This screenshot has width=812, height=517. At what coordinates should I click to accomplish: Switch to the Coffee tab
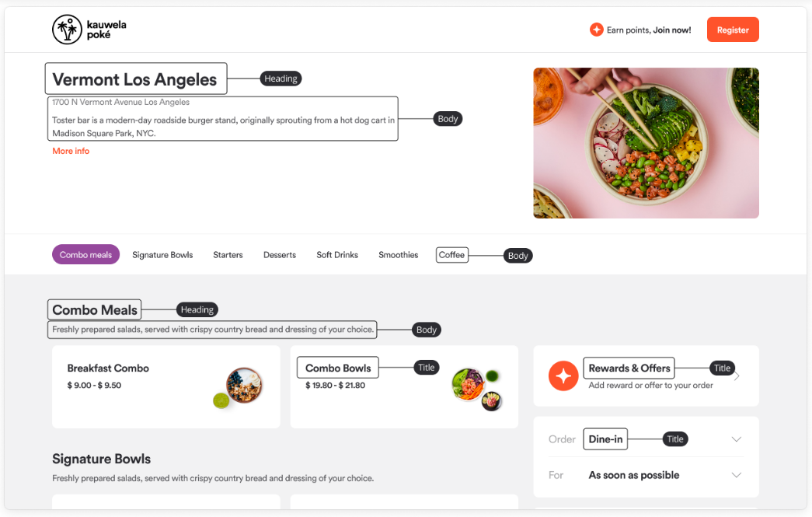tap(451, 255)
